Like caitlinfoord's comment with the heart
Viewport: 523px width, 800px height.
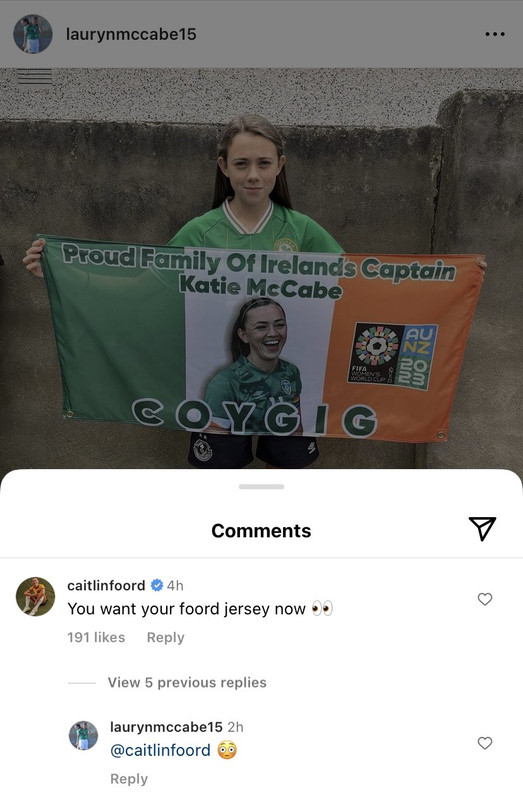coord(485,599)
